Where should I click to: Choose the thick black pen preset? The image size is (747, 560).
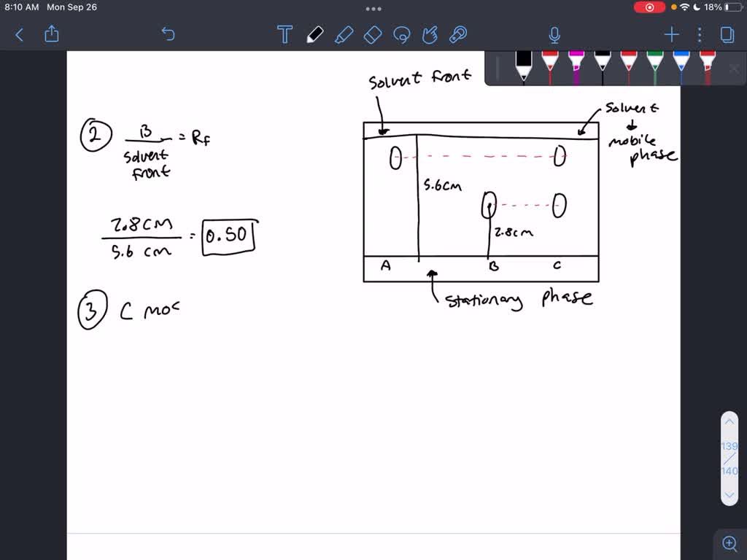(524, 66)
